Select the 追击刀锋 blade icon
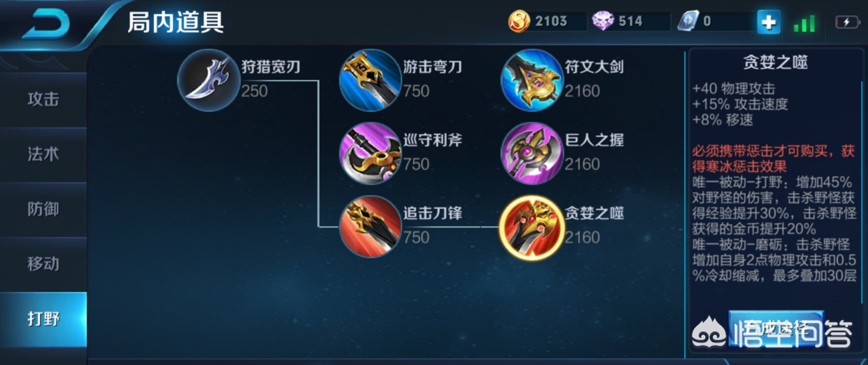The height and width of the screenshot is (365, 868). tap(370, 227)
